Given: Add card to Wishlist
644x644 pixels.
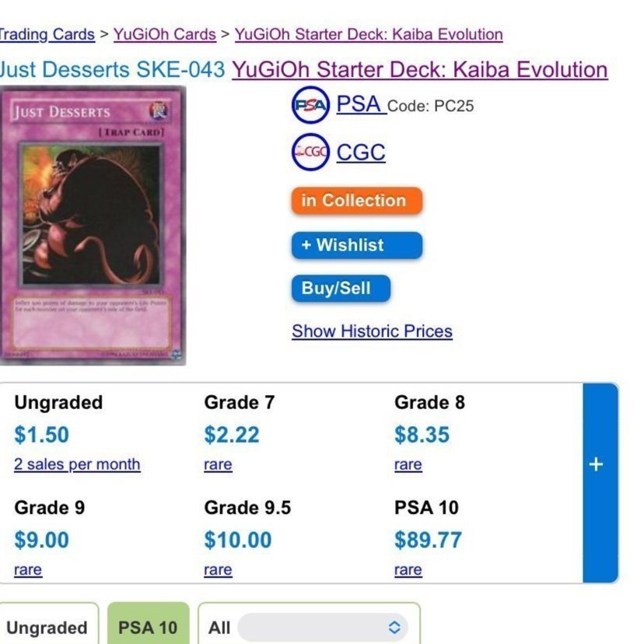Looking at the screenshot, I should tap(356, 245).
